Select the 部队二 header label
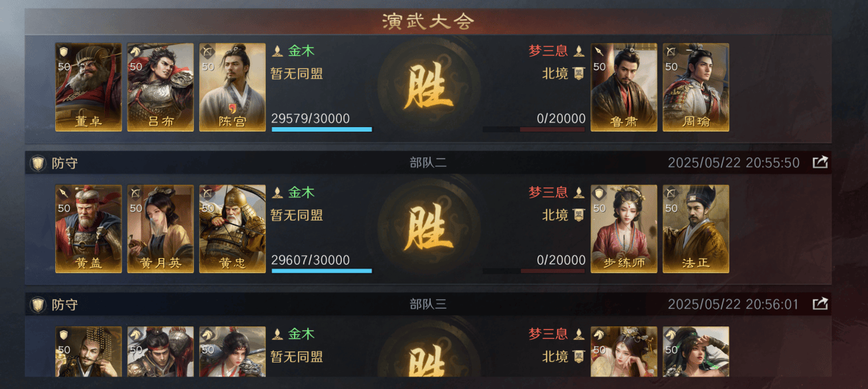This screenshot has height=389, width=868. point(428,163)
